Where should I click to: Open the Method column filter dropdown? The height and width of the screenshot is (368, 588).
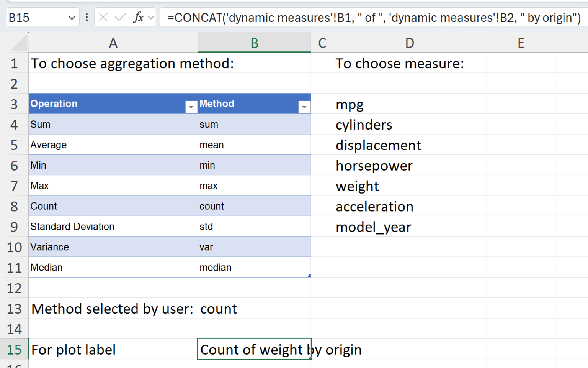[304, 107]
